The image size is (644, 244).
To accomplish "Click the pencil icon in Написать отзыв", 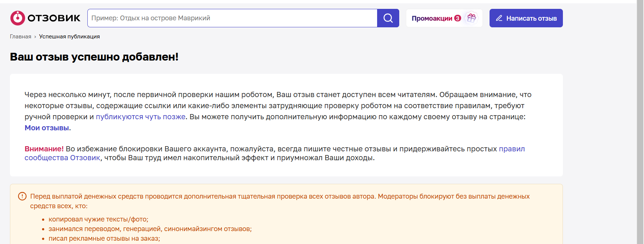I will tap(499, 18).
